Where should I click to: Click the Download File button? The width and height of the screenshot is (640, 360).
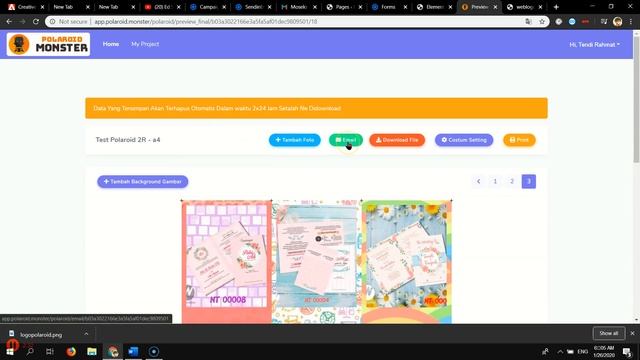tap(397, 140)
